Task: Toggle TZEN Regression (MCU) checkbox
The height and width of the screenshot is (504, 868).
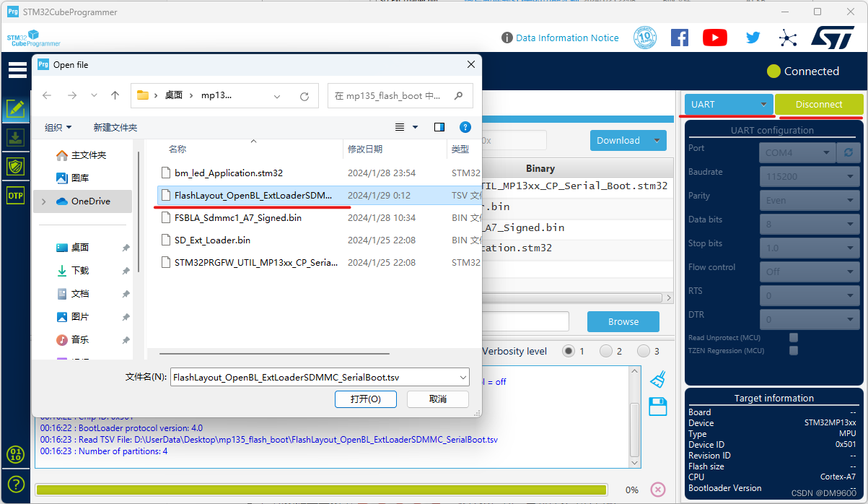Action: click(x=794, y=350)
